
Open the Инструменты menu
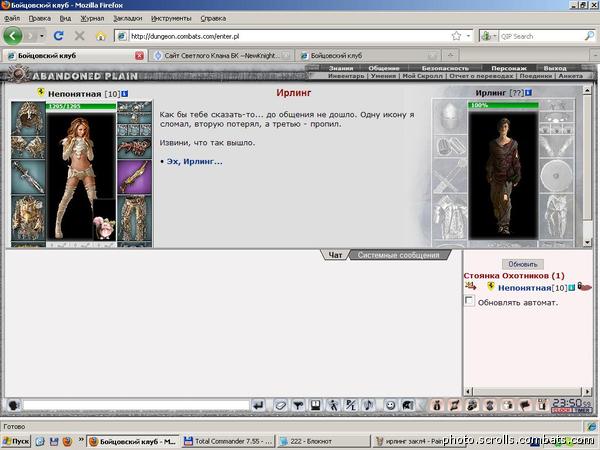(x=171, y=18)
